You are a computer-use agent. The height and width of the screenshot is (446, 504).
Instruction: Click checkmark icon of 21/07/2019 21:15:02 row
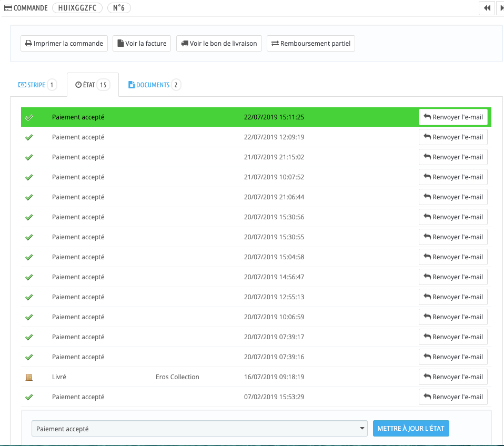29,157
